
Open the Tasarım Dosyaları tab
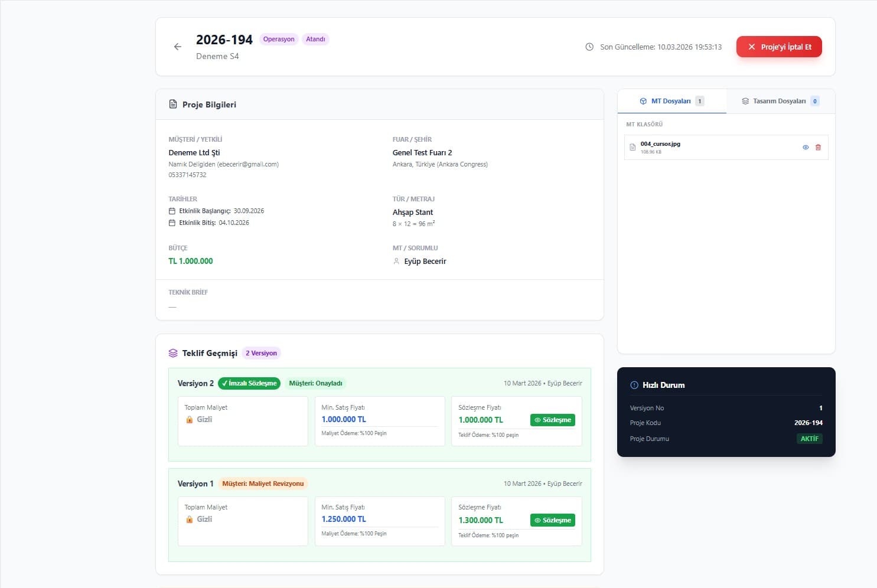pos(780,101)
